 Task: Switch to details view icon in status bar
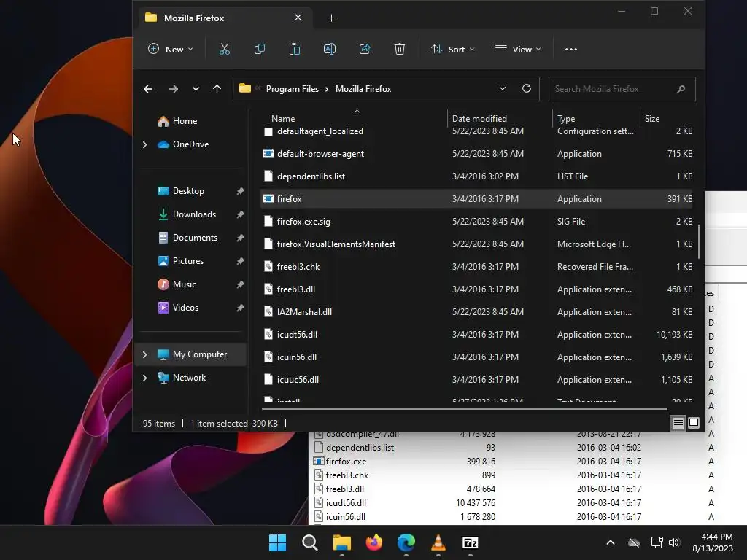click(678, 423)
